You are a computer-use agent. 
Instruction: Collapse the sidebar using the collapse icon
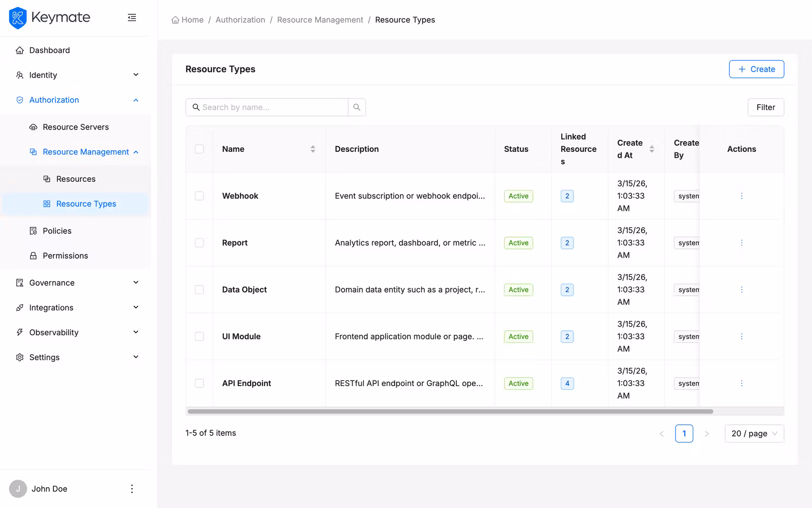tap(132, 17)
